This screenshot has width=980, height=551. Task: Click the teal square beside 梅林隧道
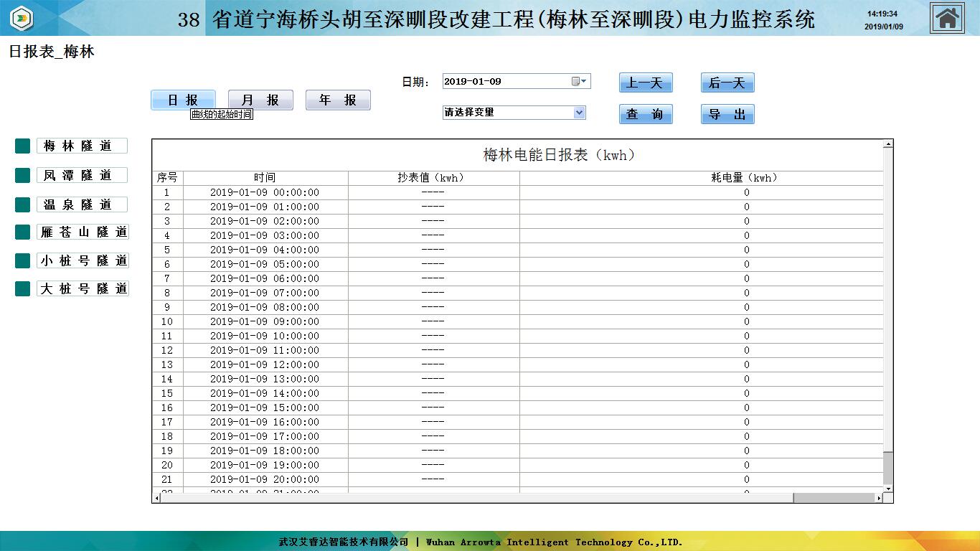tap(22, 146)
